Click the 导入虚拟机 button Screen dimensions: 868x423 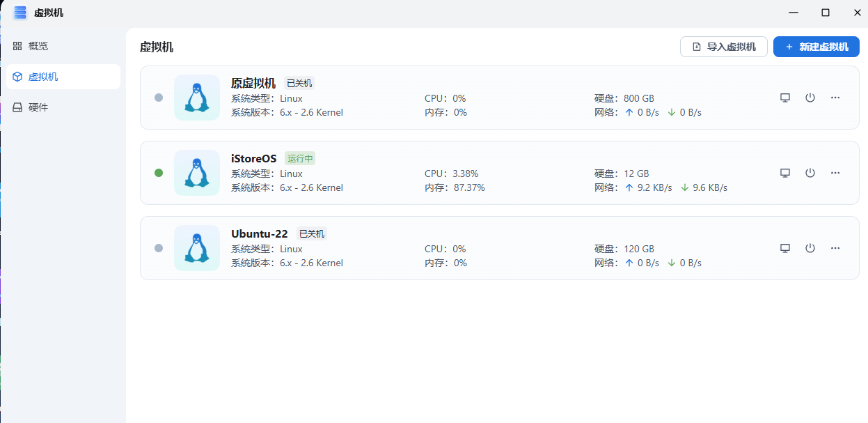click(723, 47)
